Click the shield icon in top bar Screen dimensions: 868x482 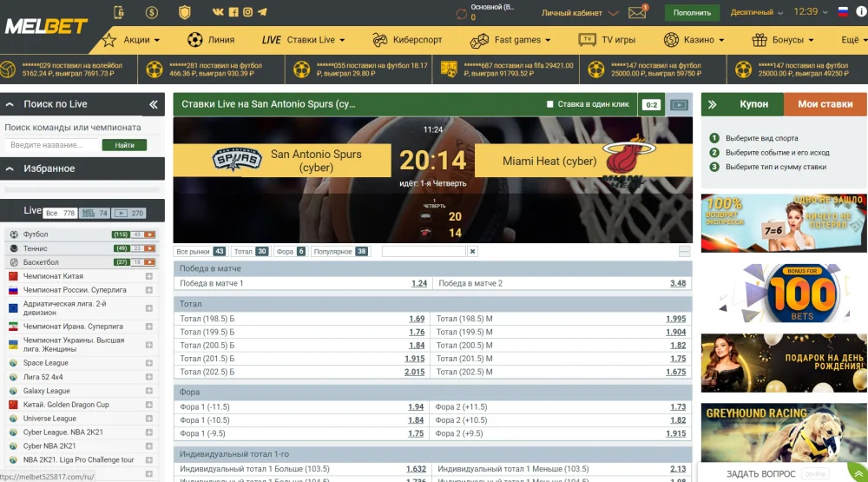(x=184, y=12)
